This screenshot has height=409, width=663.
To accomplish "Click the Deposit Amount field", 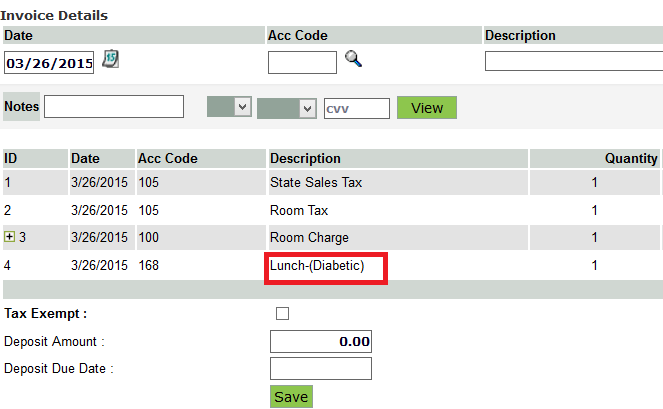I will (321, 341).
